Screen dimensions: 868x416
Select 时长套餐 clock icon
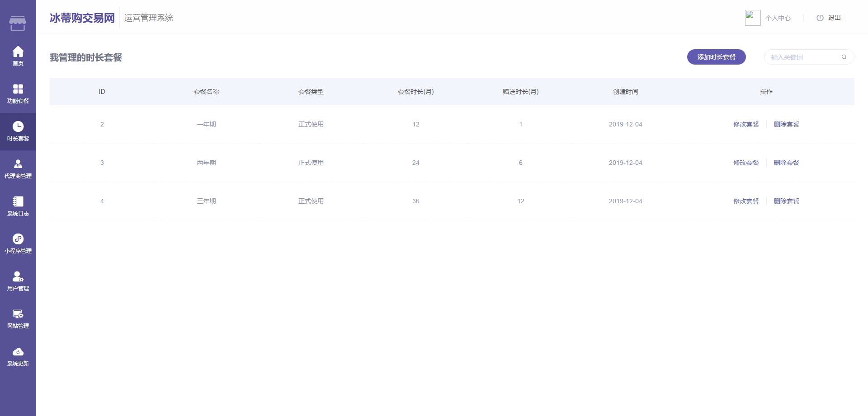[18, 126]
